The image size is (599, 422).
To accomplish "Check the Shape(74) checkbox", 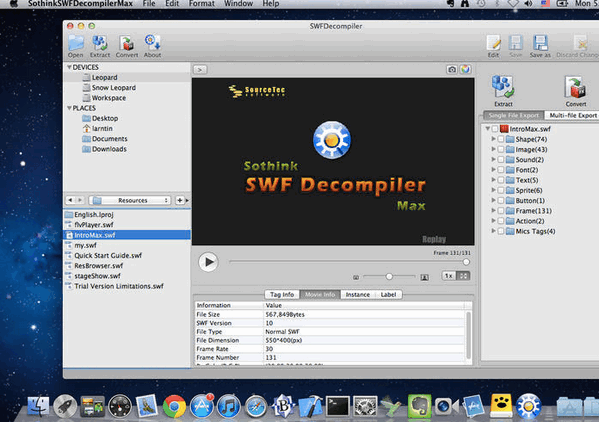I will click(x=501, y=139).
